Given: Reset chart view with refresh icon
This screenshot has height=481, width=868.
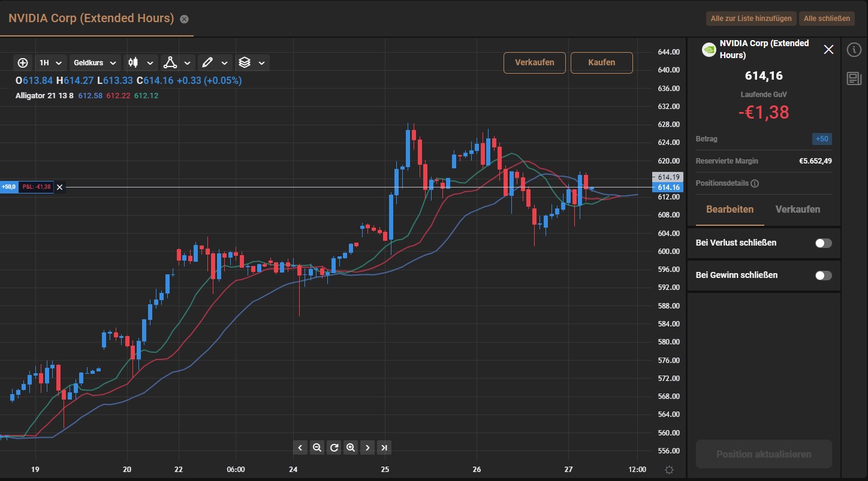Looking at the screenshot, I should [334, 447].
